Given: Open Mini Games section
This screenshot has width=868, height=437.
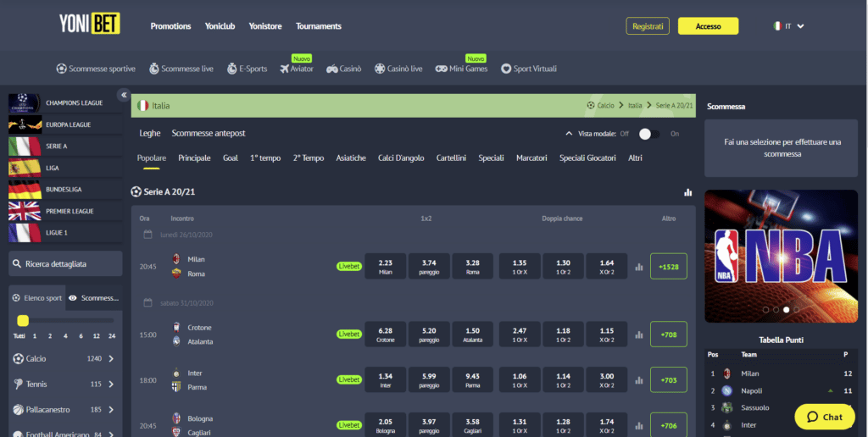Looking at the screenshot, I should 461,69.
